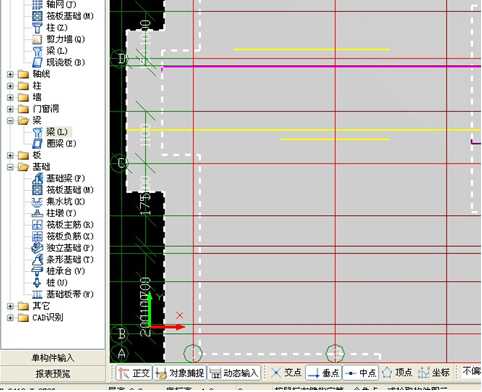The height and width of the screenshot is (392, 482).
Task: Toggle 对象捕捉 object snap
Action: [180, 373]
